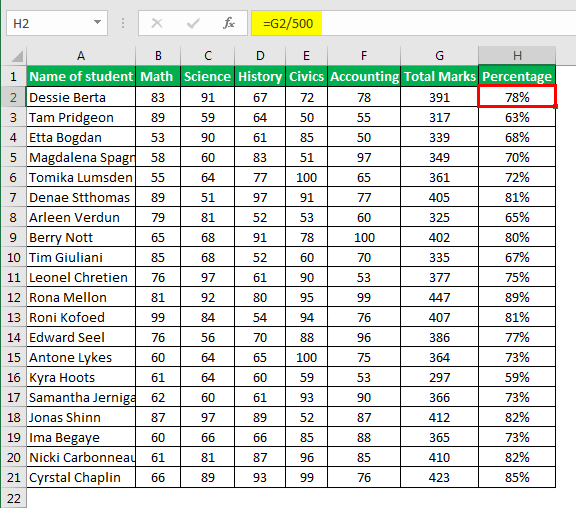Click Math score 99 for Roni Kofoed

coord(158,317)
